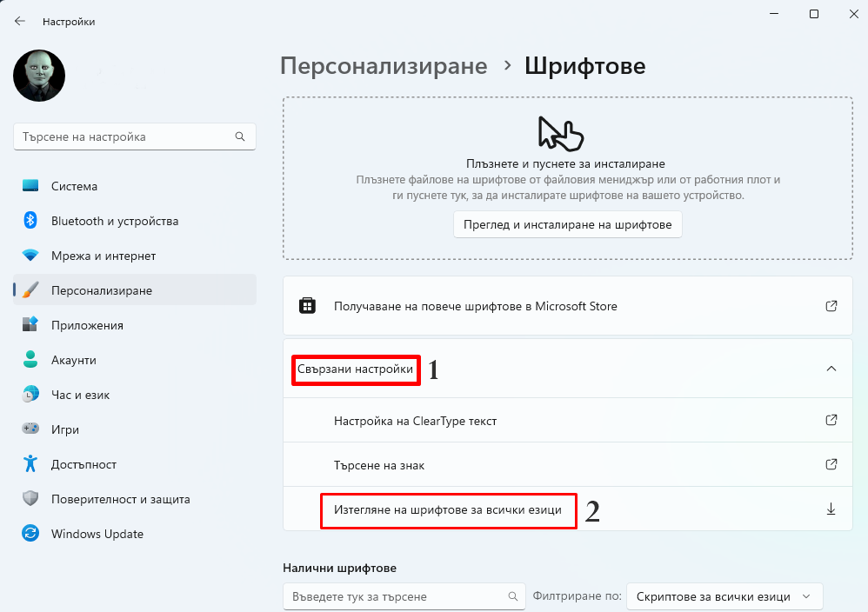Click 'Преглед и инсталиране на шрифтове' button

click(x=567, y=224)
